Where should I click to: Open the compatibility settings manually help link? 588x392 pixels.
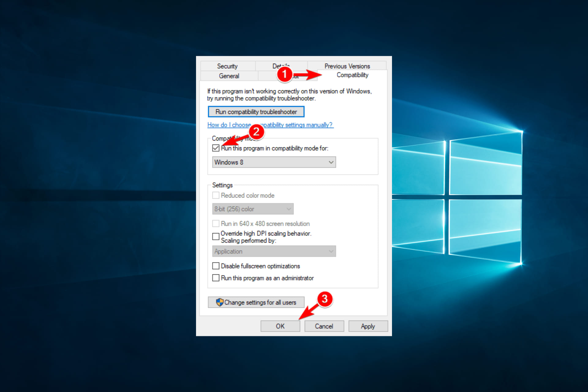pos(270,125)
